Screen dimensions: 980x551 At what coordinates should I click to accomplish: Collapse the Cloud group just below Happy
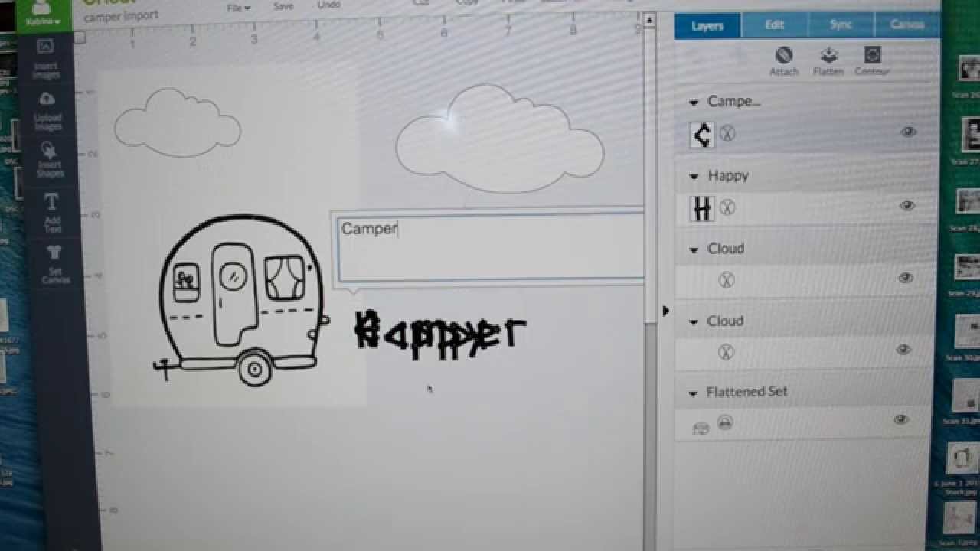(x=694, y=250)
